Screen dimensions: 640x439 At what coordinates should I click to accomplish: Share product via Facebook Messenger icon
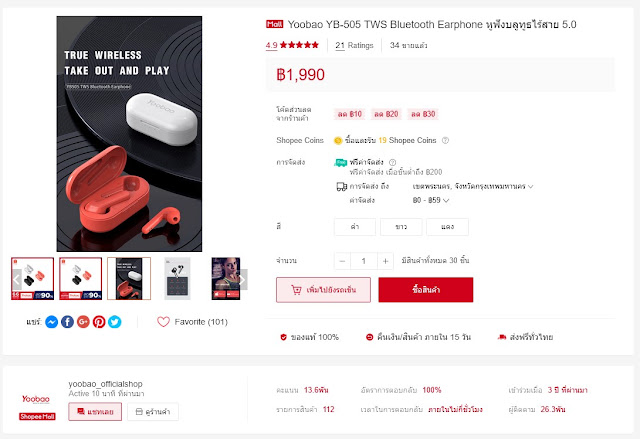(x=51, y=322)
